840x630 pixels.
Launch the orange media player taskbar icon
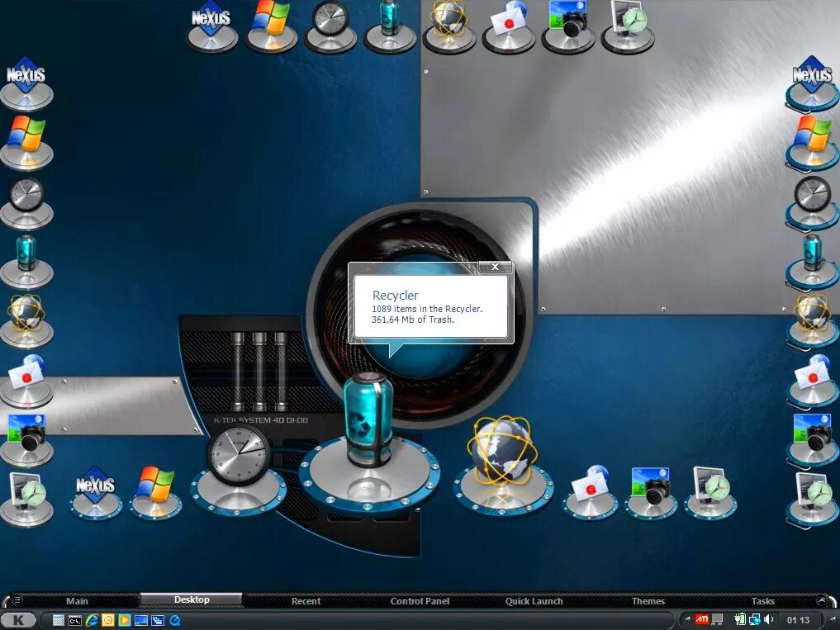[x=124, y=620]
